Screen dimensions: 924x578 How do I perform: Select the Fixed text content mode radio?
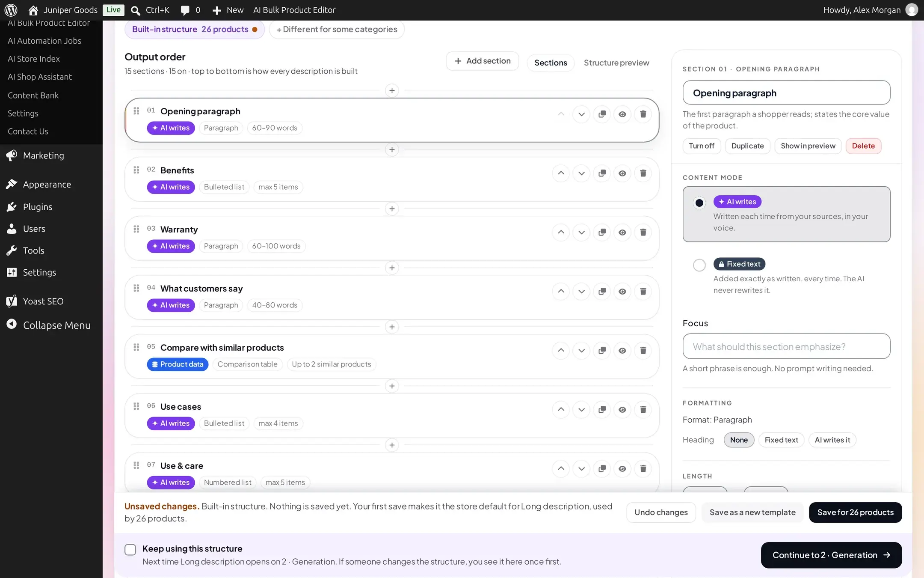699,265
